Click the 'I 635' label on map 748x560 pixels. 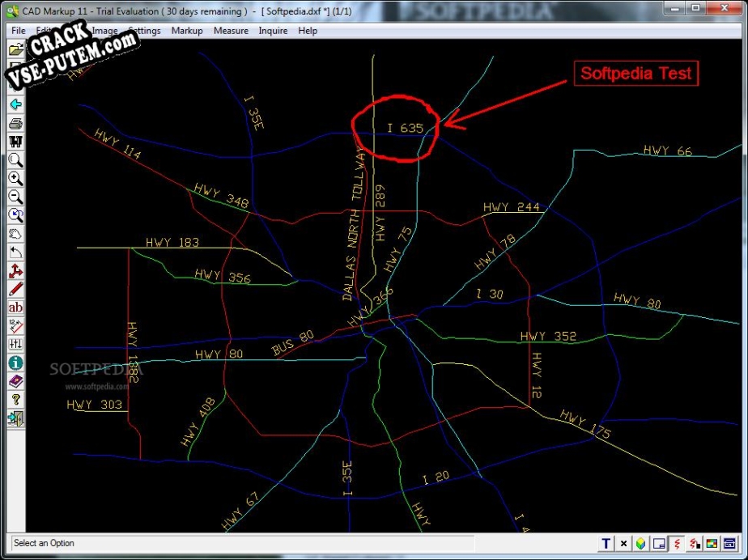[x=406, y=128]
